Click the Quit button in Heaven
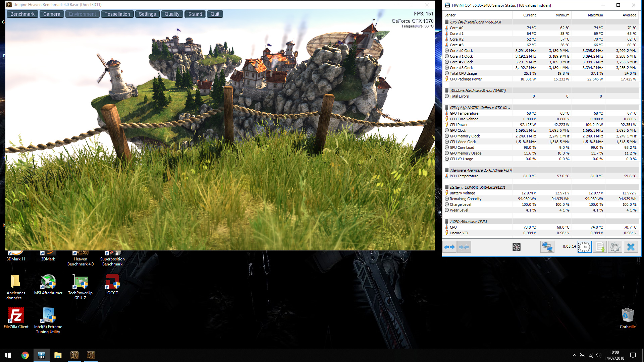The image size is (644, 362). [215, 14]
